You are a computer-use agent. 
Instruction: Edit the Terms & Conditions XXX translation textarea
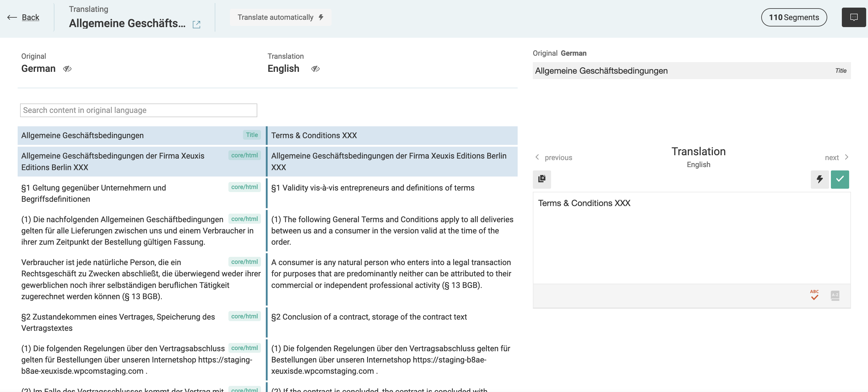pyautogui.click(x=691, y=238)
